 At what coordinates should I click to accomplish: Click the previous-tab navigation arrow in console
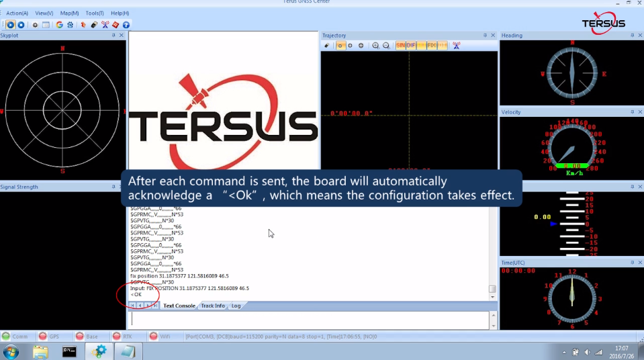(x=140, y=306)
